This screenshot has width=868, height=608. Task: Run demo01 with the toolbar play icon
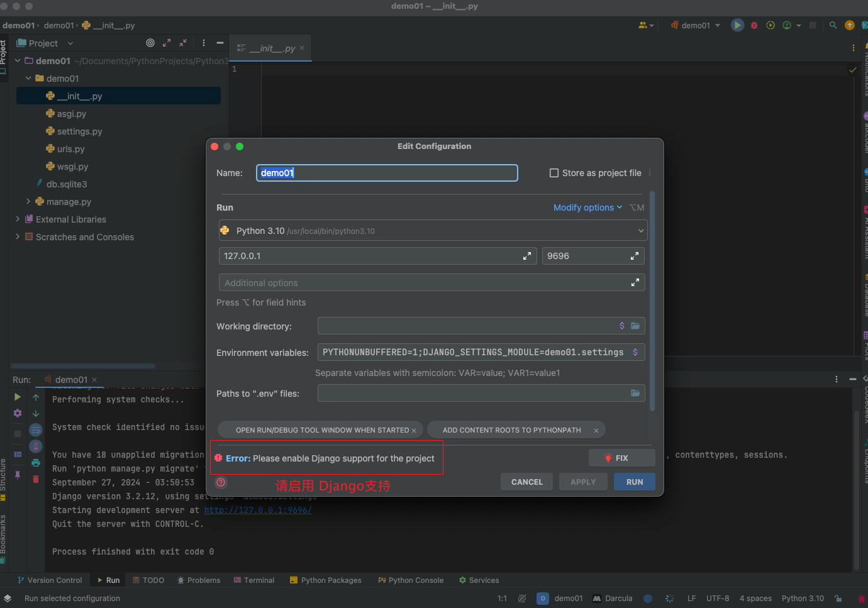tap(737, 25)
